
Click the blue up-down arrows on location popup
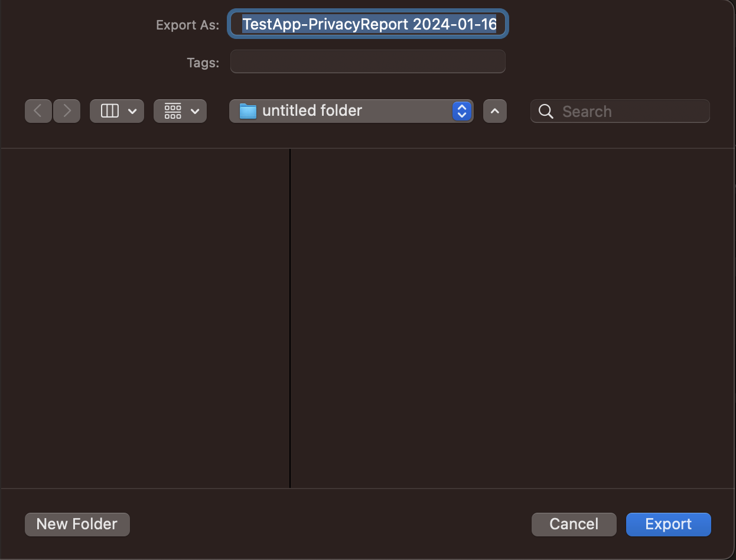coord(462,111)
